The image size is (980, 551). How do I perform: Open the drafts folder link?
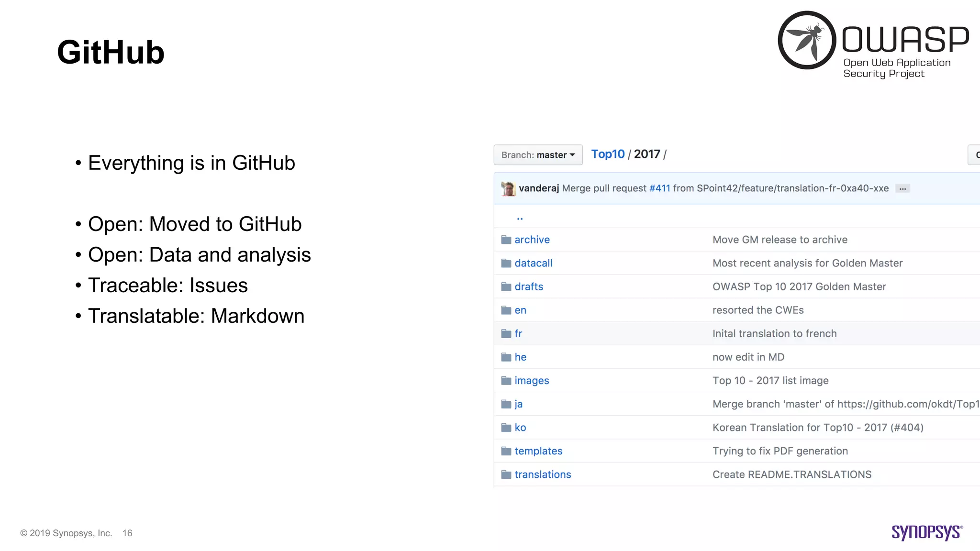(529, 287)
